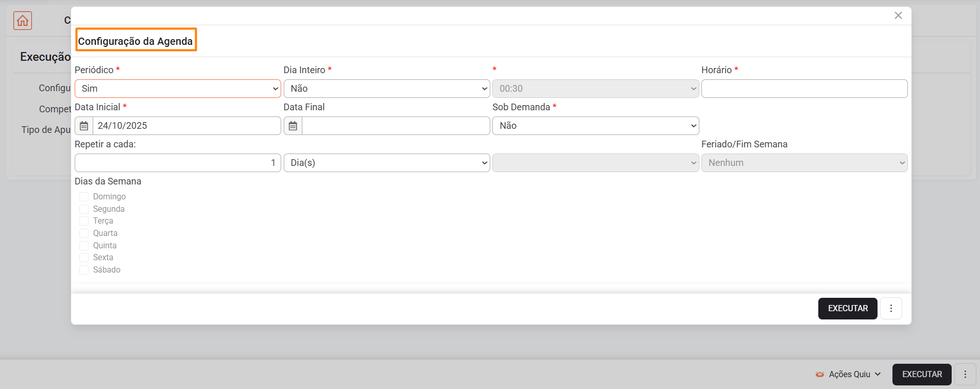Expand the Ações Quiu menu

pos(854,375)
